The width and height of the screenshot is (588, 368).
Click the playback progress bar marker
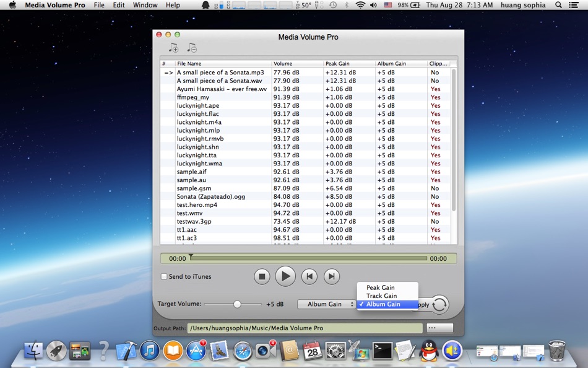tap(191, 257)
